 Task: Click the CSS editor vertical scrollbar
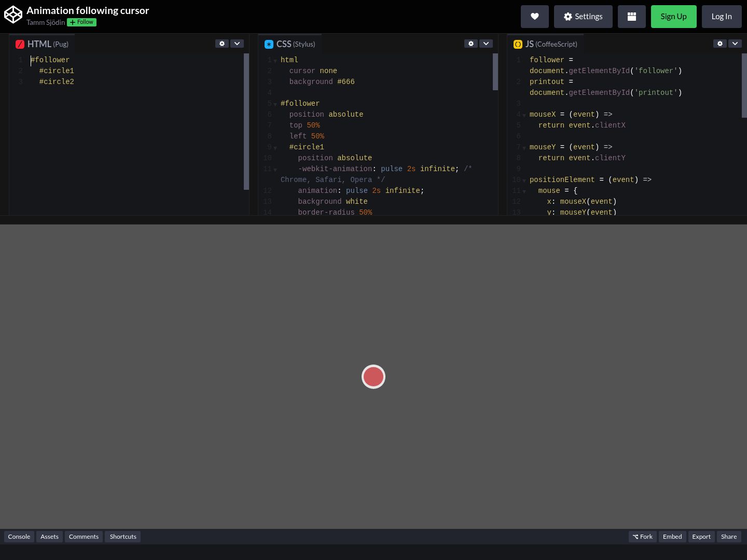point(495,72)
